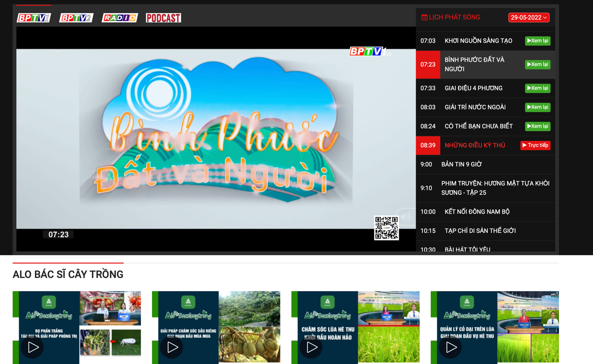593x364 pixels.
Task: Click the QR code in the video
Action: [x=386, y=228]
